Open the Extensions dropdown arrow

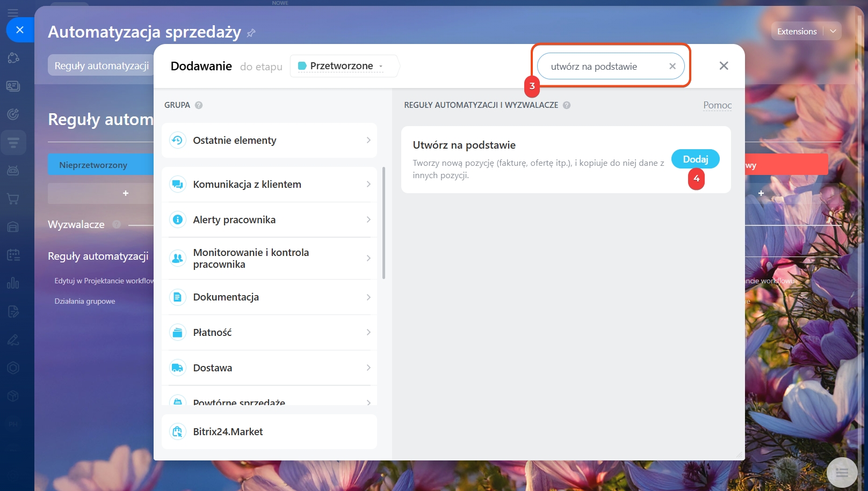point(833,31)
